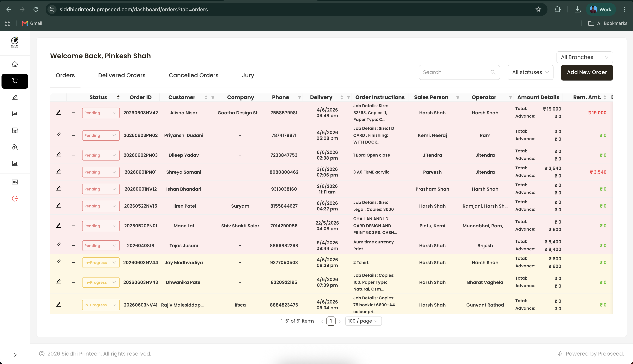
Task: Open browser extensions puzzle icon
Action: click(x=557, y=9)
